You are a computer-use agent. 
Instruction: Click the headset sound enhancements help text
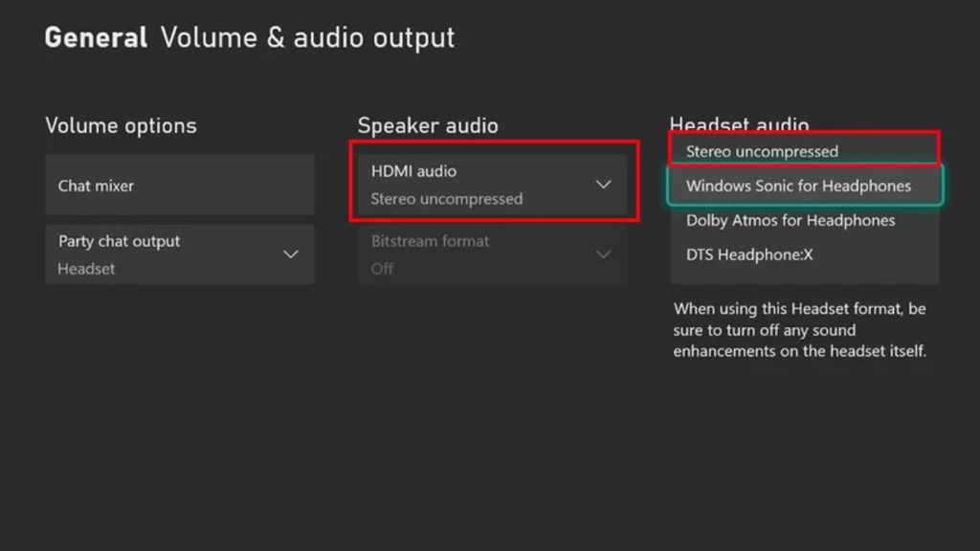(800, 330)
